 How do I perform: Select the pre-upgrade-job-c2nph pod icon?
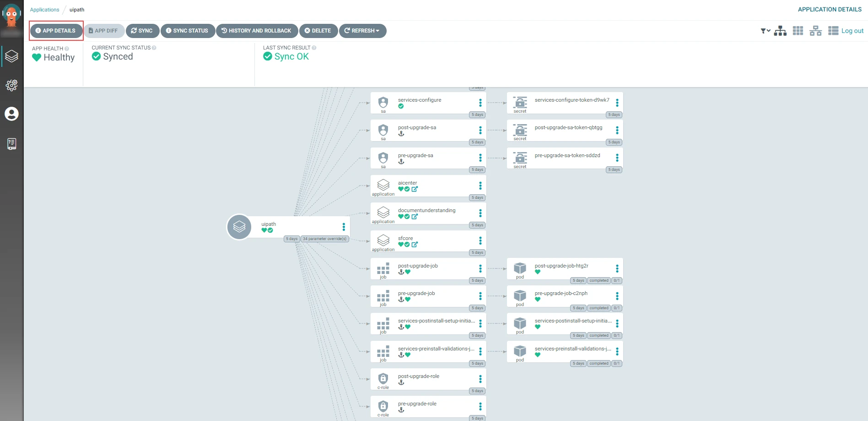coord(520,296)
